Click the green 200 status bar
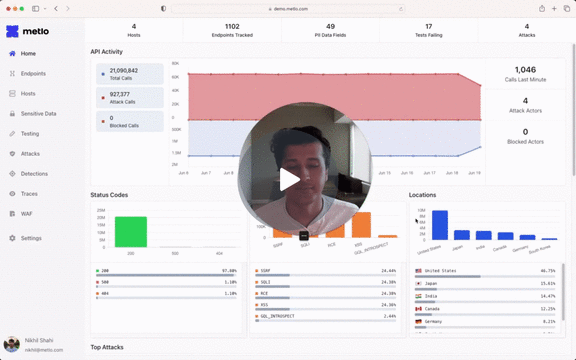This screenshot has height=360, width=576. pos(131,232)
